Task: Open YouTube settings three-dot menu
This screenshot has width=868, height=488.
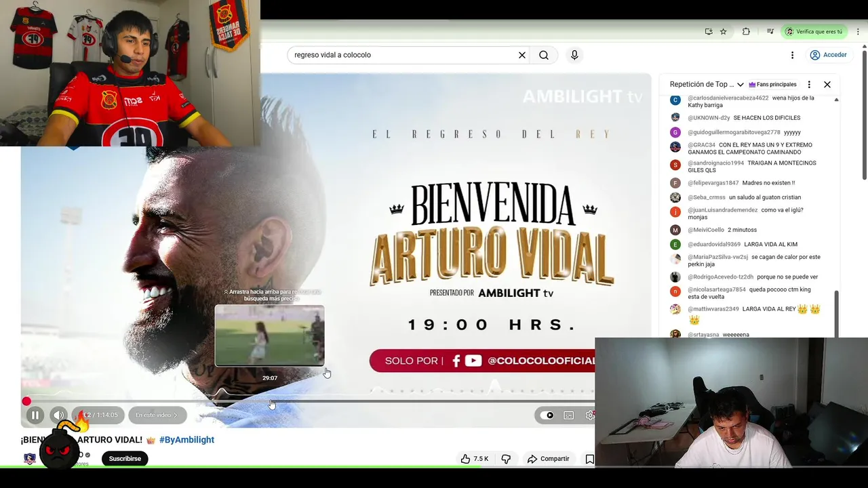Action: (x=792, y=55)
